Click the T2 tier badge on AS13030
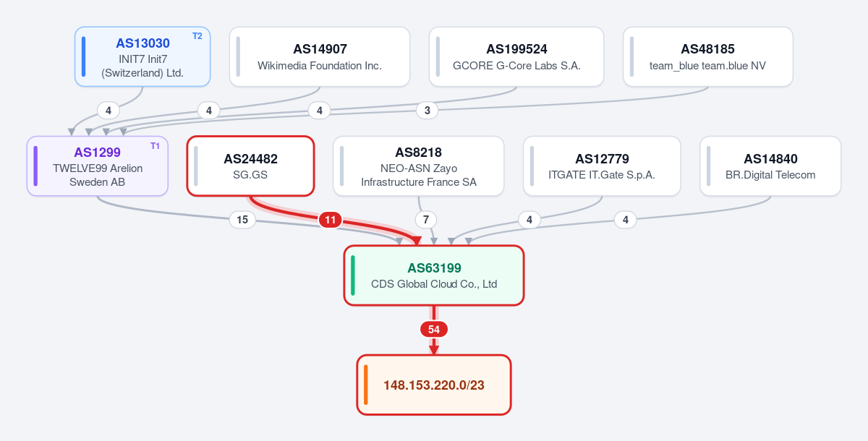 tap(197, 36)
